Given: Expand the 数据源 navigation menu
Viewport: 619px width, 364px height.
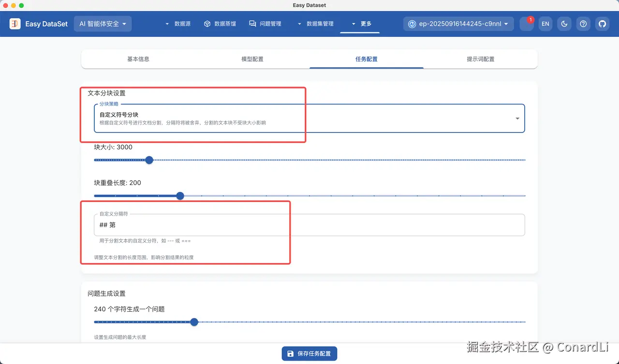Looking at the screenshot, I should [178, 24].
